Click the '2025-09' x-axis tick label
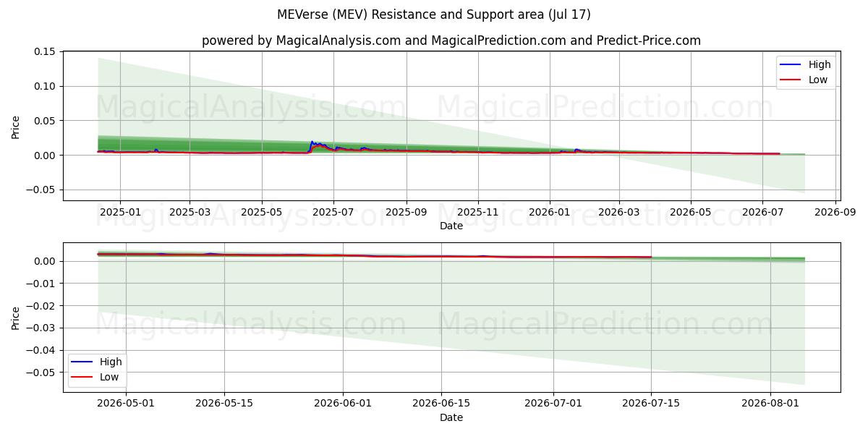Viewport: 868px width, 434px height. coord(406,212)
